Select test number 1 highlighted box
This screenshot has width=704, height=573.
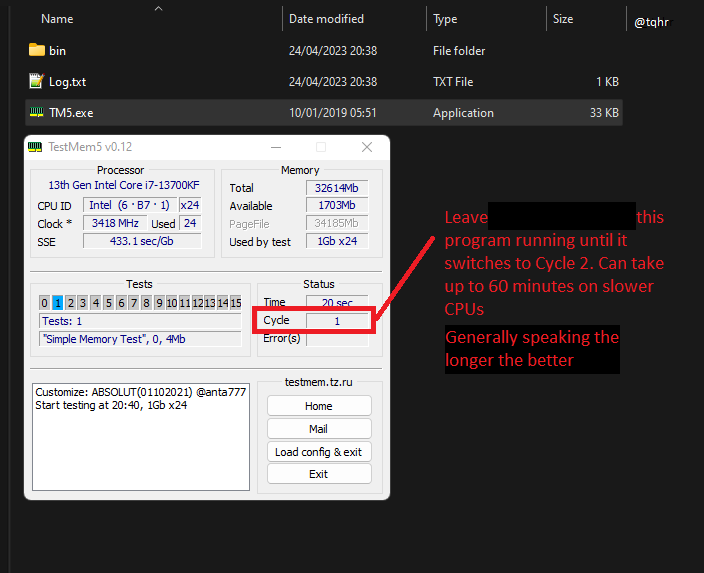click(58, 303)
